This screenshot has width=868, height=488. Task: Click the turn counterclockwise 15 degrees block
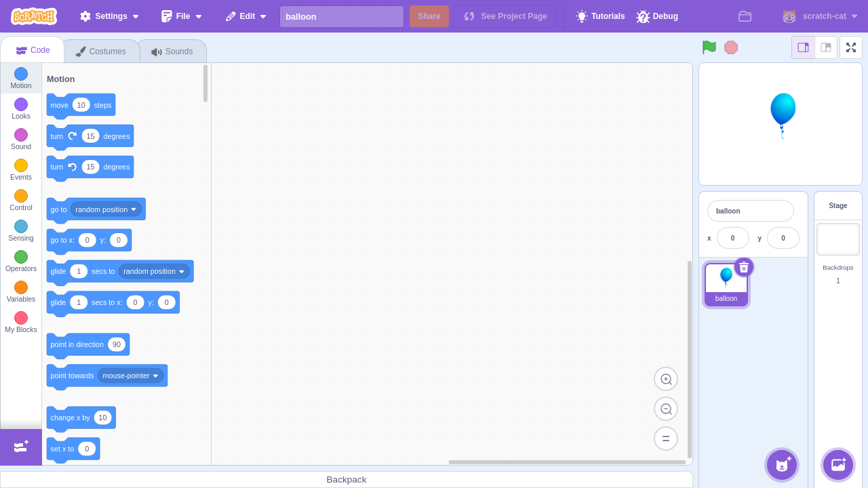(x=90, y=168)
